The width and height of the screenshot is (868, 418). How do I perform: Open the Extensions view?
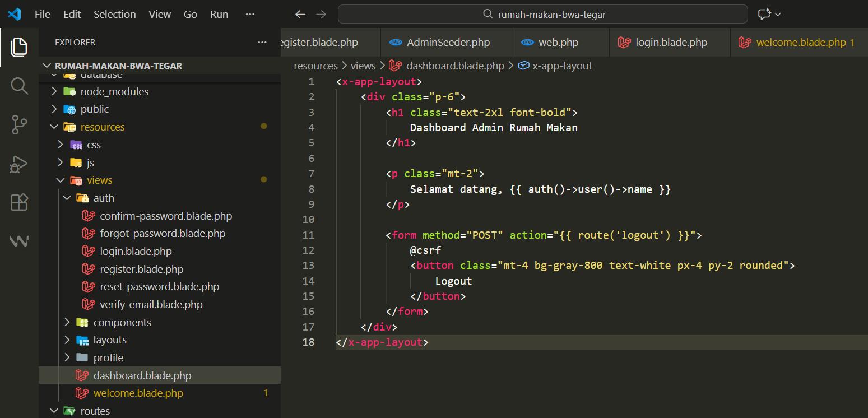19,202
